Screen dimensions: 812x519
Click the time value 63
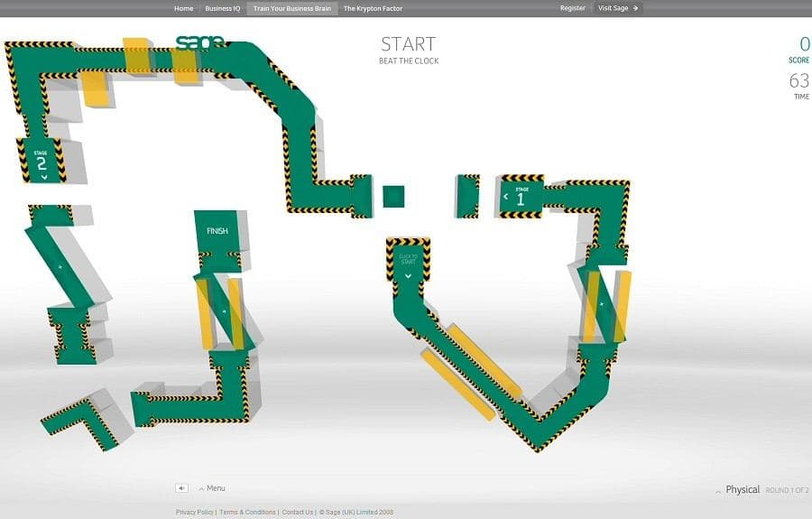(799, 81)
